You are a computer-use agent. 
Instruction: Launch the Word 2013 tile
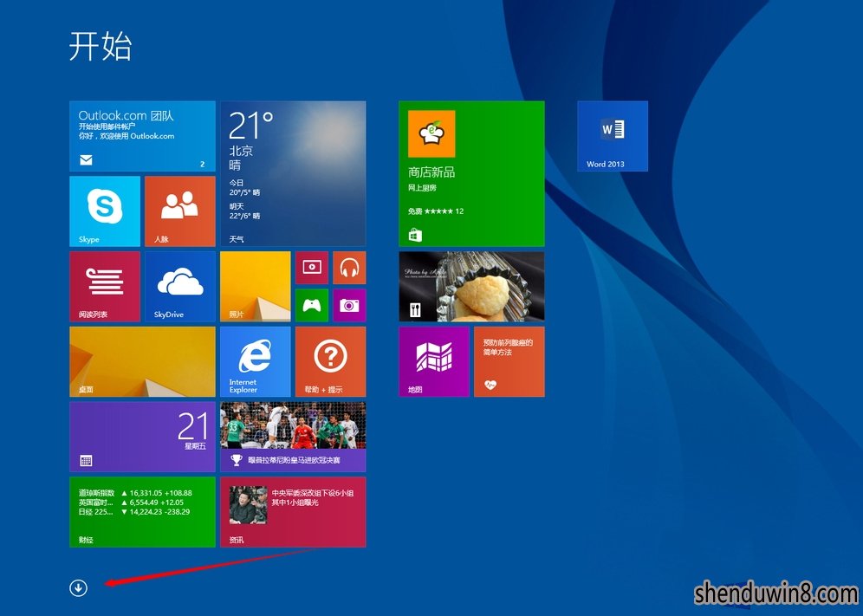[613, 136]
